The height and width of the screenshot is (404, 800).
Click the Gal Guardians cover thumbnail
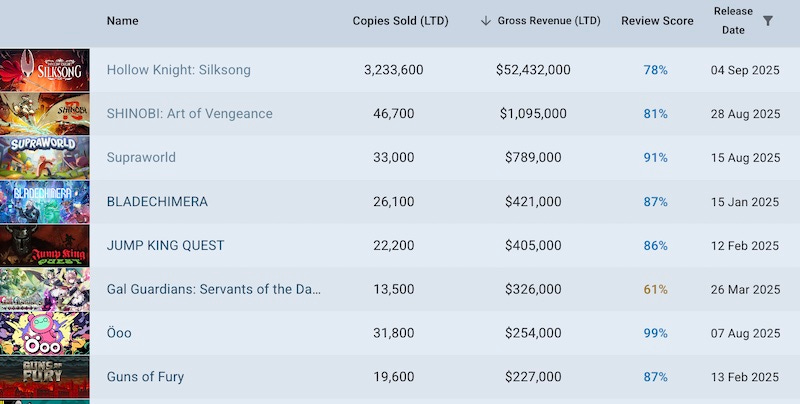[x=45, y=290]
